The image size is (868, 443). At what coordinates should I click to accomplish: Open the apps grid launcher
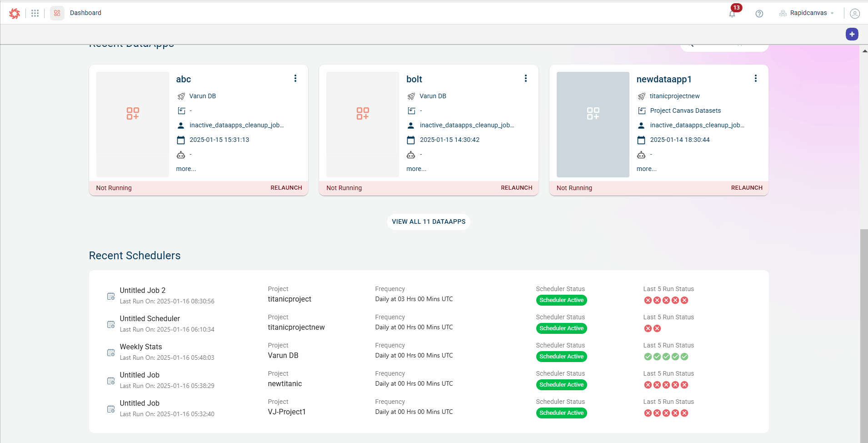[x=35, y=13]
